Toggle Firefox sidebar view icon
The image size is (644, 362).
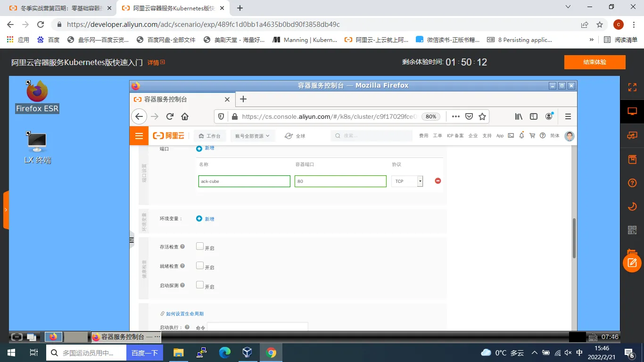click(x=534, y=116)
